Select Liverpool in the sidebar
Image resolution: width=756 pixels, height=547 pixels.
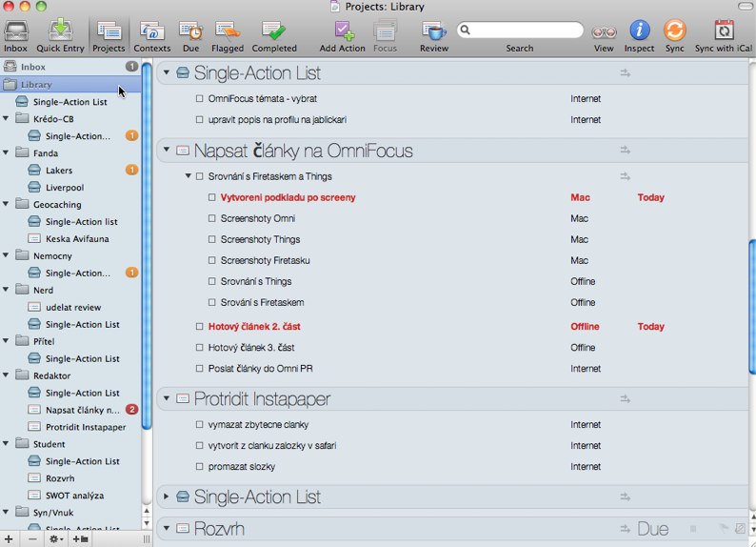pyautogui.click(x=65, y=188)
